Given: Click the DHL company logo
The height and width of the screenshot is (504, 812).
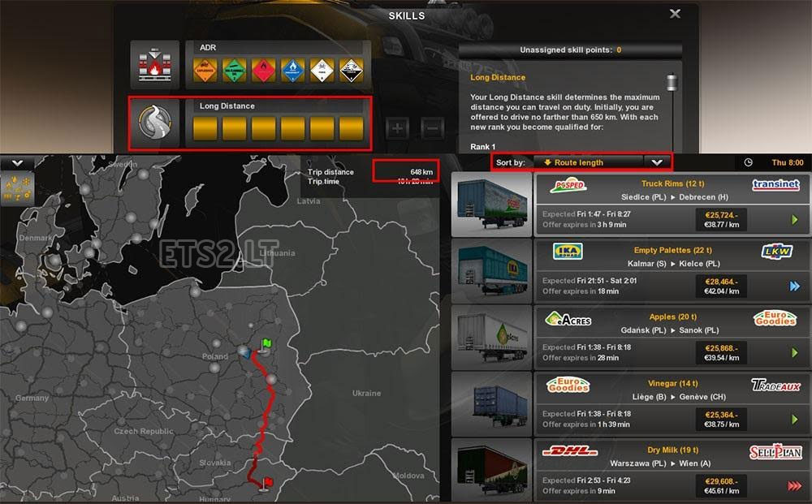Looking at the screenshot, I should pos(570,451).
